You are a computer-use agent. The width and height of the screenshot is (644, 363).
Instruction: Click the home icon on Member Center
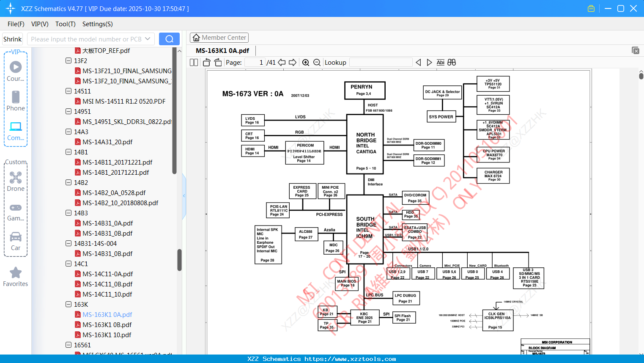coord(196,38)
